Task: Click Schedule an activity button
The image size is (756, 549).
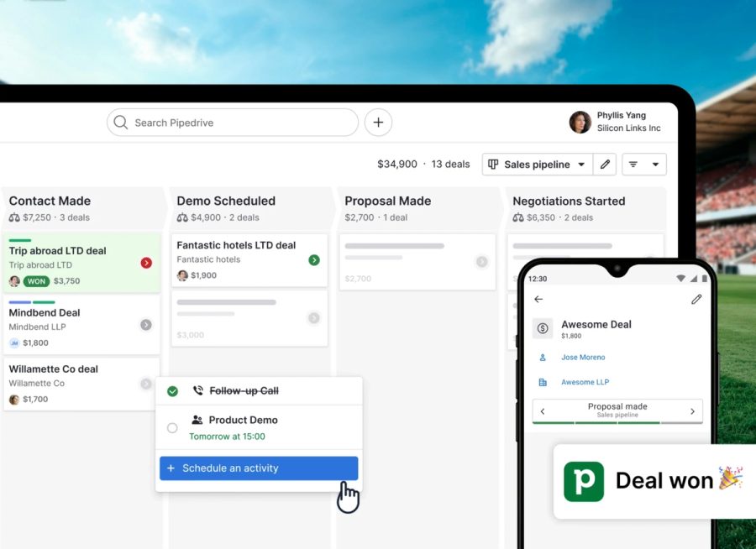Action: click(259, 468)
